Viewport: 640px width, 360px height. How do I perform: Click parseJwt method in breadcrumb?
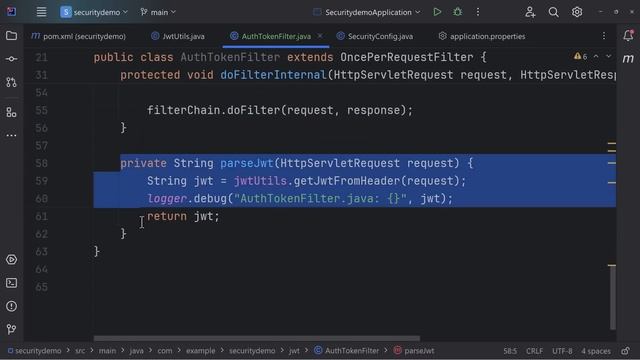[414, 351]
